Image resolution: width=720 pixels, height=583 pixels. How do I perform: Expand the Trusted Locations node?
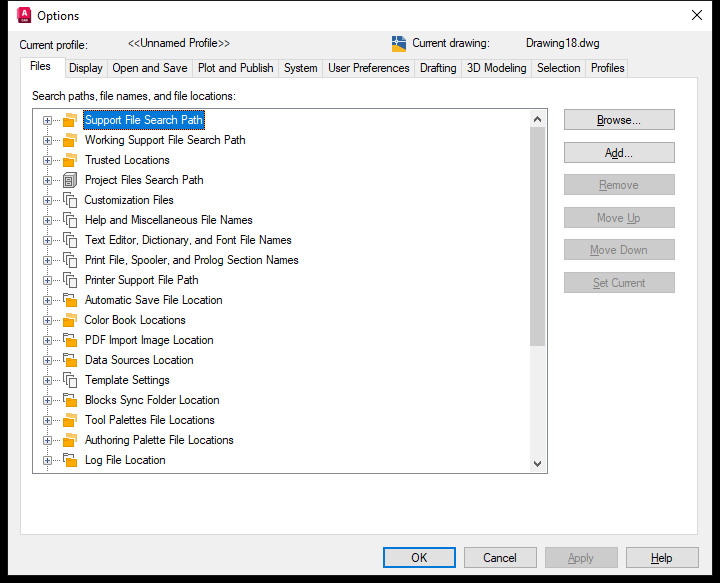(x=47, y=160)
